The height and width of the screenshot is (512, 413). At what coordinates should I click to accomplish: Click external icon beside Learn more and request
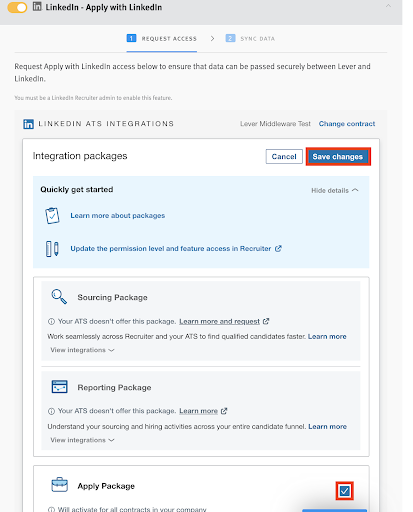(x=266, y=321)
